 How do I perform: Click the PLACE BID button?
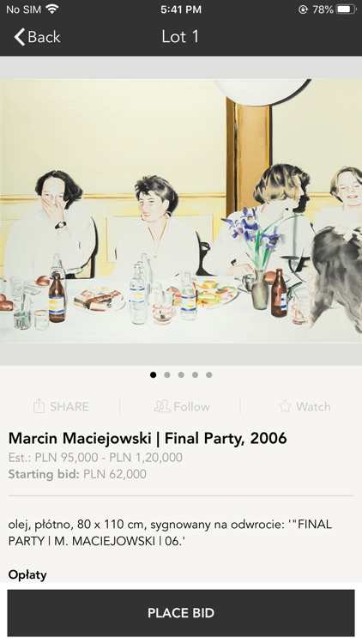coord(181,613)
